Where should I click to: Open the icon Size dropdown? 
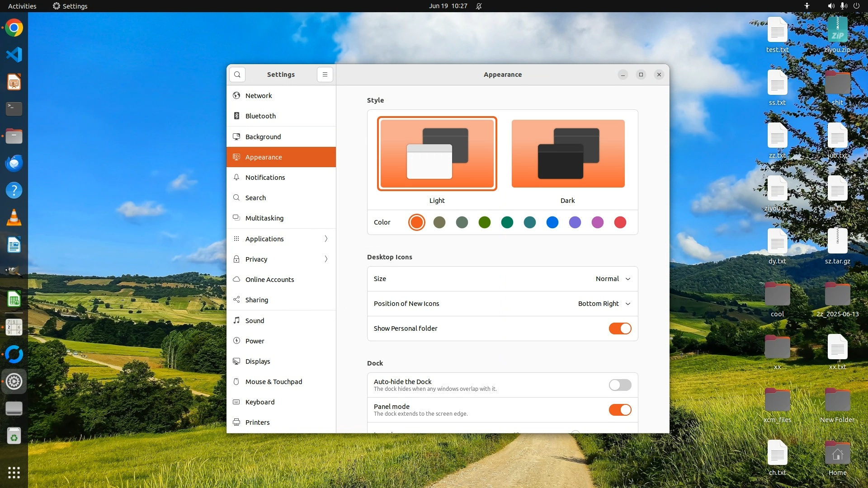(x=613, y=279)
